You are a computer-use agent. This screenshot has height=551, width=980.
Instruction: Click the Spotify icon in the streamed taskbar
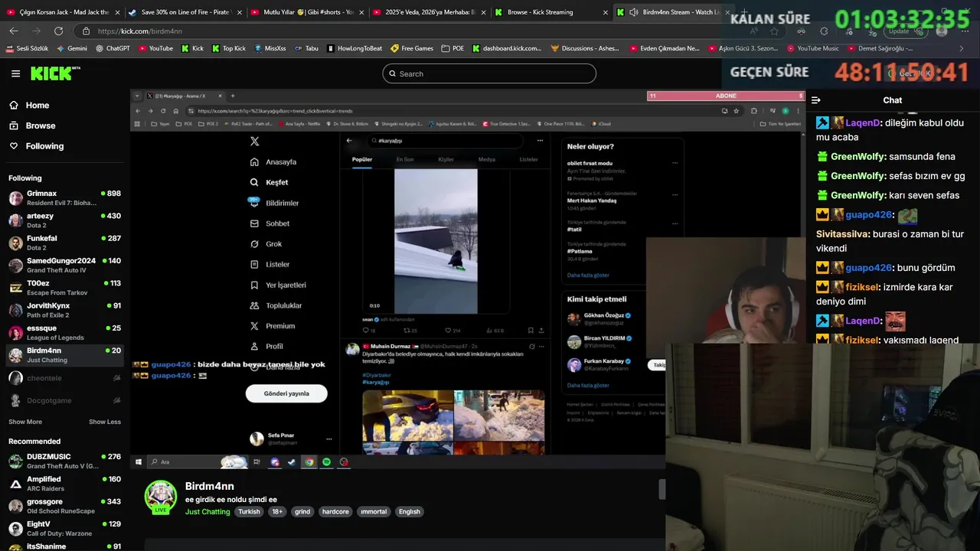coord(326,462)
